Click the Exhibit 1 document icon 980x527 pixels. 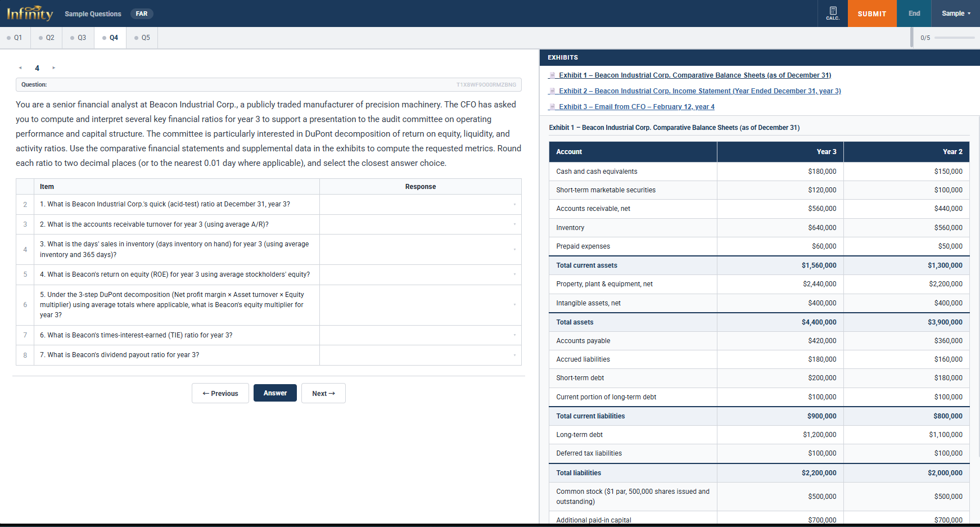[552, 75]
